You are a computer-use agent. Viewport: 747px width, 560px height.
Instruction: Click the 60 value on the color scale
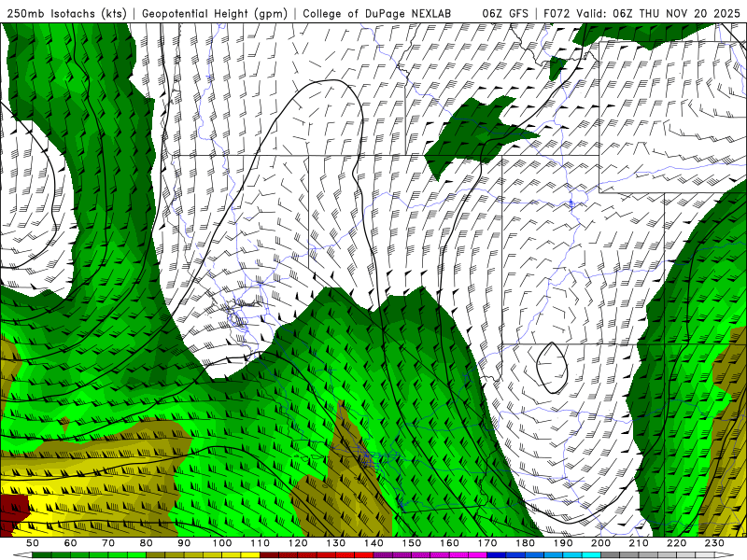pyautogui.click(x=71, y=543)
